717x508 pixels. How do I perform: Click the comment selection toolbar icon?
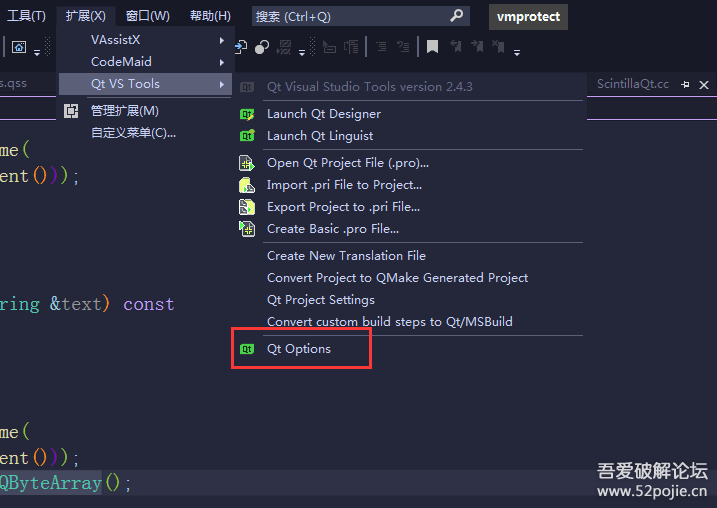pos(329,47)
